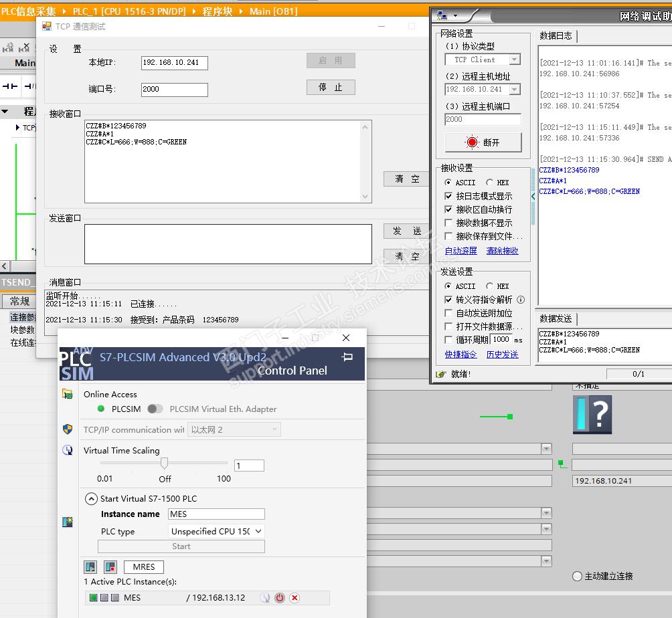Switch on PLCSIM Virtual Eth. Adapter toggle
Image resolution: width=672 pixels, height=618 pixels.
coord(155,409)
